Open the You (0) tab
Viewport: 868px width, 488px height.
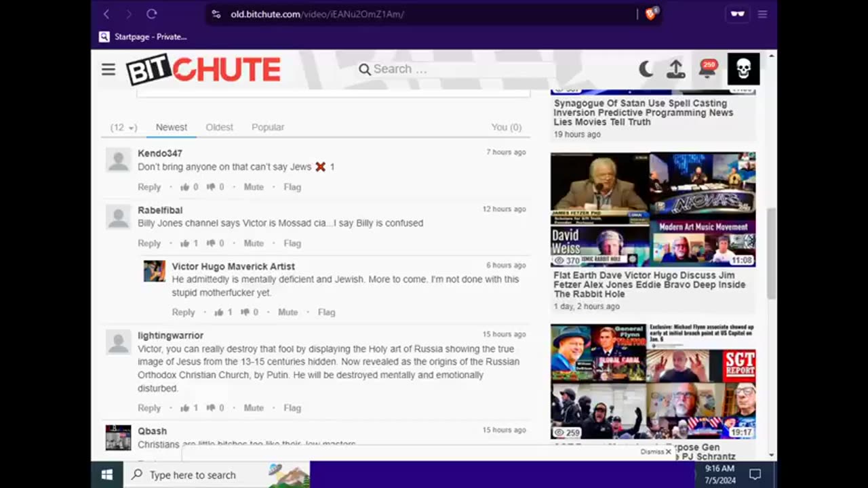tap(507, 127)
